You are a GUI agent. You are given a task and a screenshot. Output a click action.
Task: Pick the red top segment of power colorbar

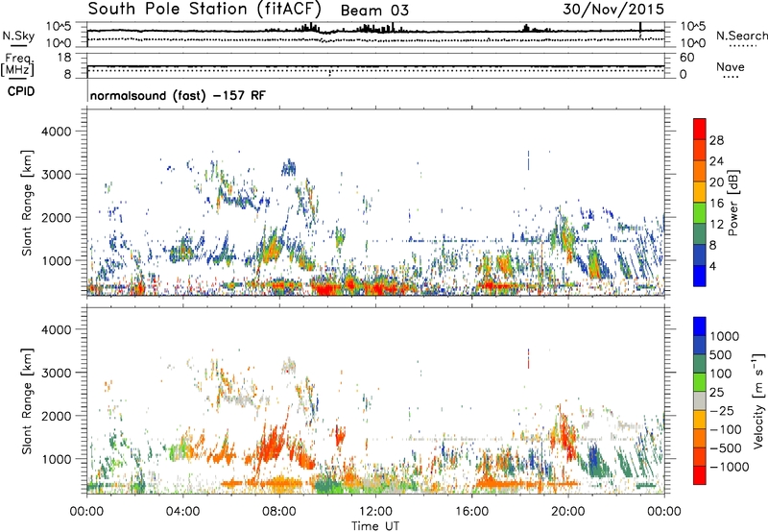(x=700, y=130)
